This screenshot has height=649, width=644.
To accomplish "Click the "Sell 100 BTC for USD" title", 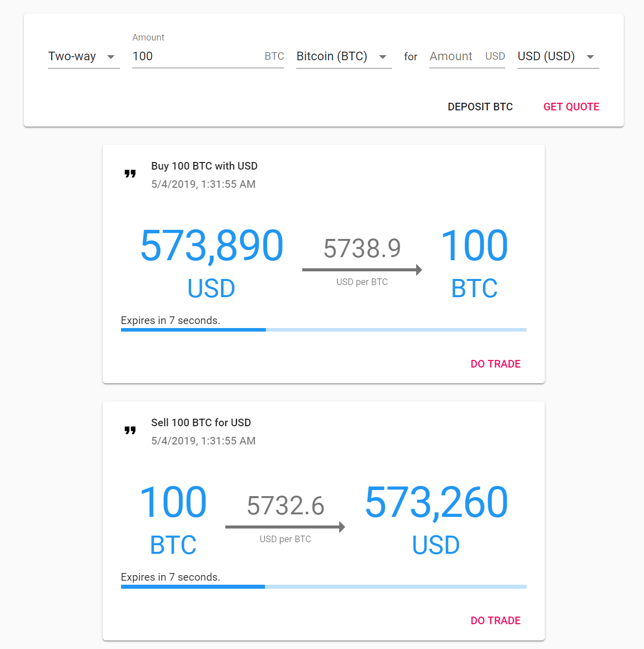I will tap(201, 423).
